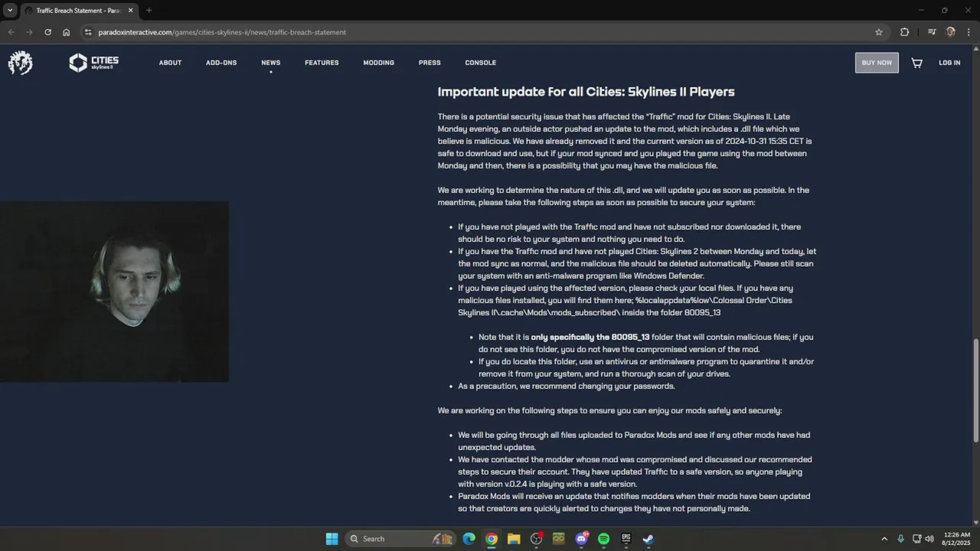Bookmark this page with the star
This screenshot has height=551, width=980.
pos(879,32)
